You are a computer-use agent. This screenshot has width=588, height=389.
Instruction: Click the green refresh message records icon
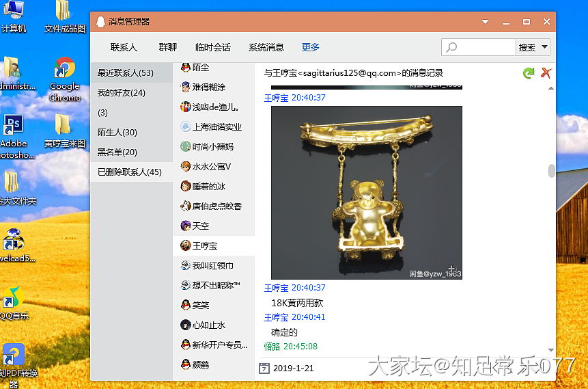(528, 73)
